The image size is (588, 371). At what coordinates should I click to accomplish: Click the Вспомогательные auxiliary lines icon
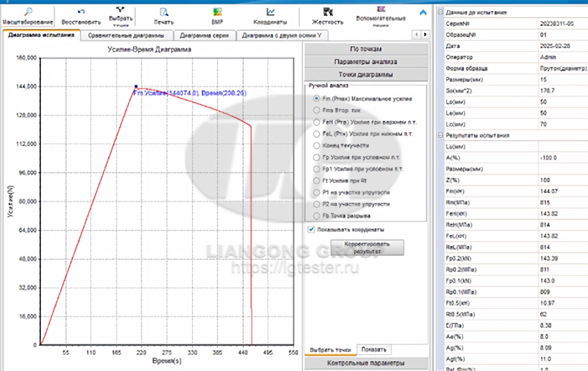pos(381,9)
